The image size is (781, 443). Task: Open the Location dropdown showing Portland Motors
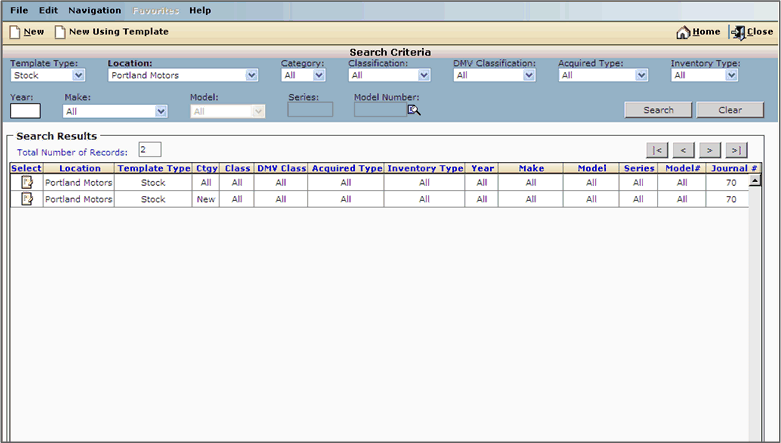tap(183, 75)
